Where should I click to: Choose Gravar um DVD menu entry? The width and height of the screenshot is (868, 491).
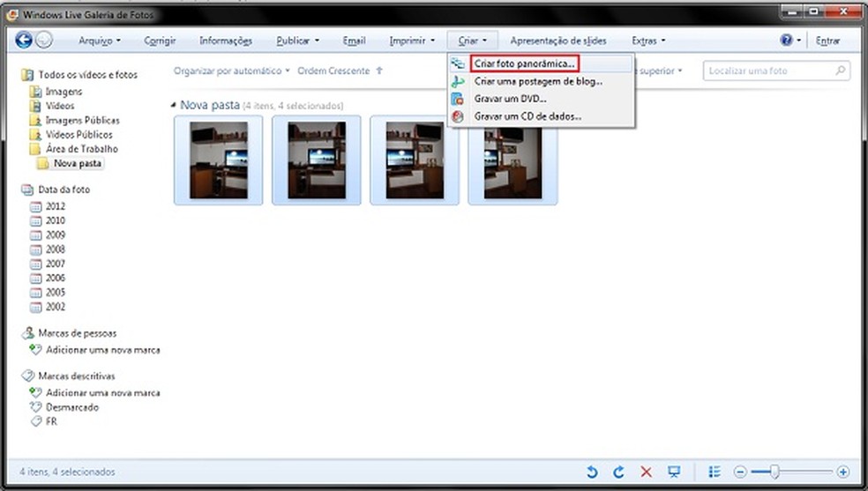point(511,99)
